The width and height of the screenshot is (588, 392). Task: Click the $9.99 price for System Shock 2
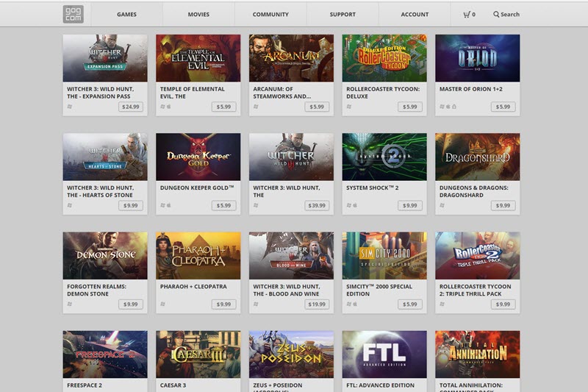click(410, 206)
